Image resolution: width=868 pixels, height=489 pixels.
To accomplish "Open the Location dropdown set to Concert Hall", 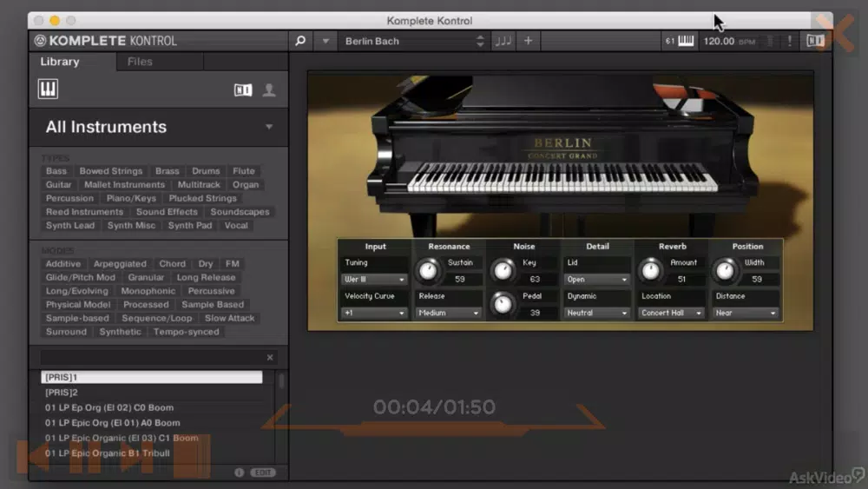I will pyautogui.click(x=671, y=313).
